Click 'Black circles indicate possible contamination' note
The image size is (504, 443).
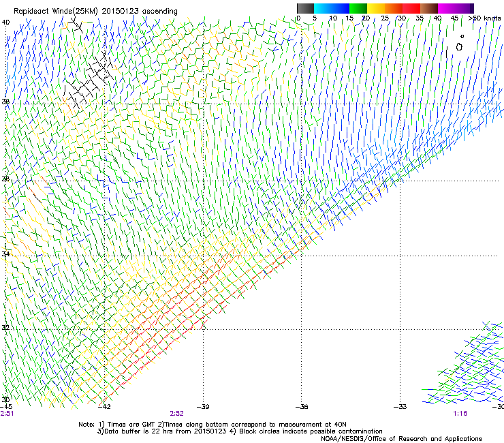click(311, 431)
